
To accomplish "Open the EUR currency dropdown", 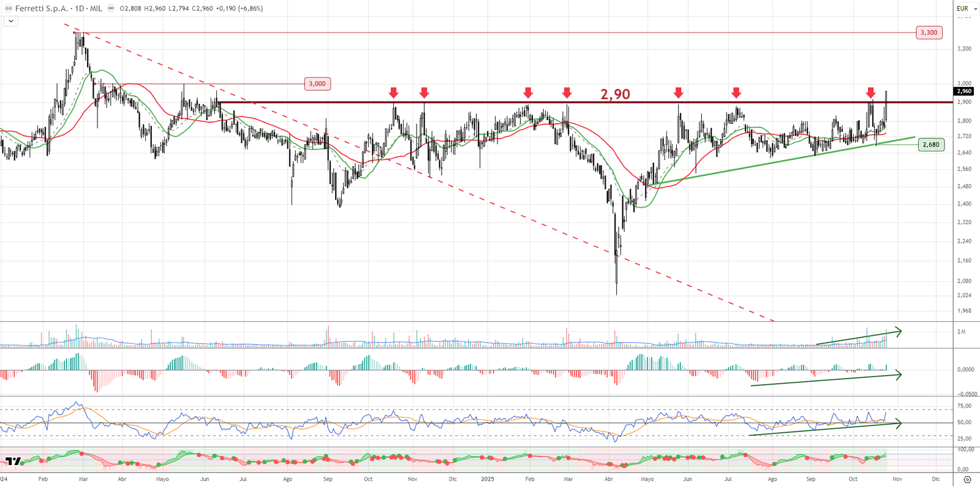I will 967,9.
